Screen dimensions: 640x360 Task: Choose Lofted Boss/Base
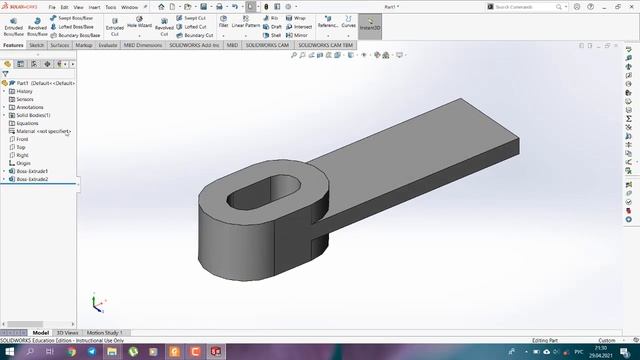tap(72, 27)
